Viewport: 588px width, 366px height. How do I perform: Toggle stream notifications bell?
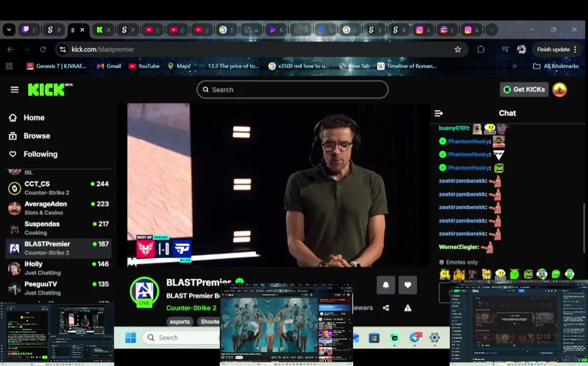click(x=386, y=285)
